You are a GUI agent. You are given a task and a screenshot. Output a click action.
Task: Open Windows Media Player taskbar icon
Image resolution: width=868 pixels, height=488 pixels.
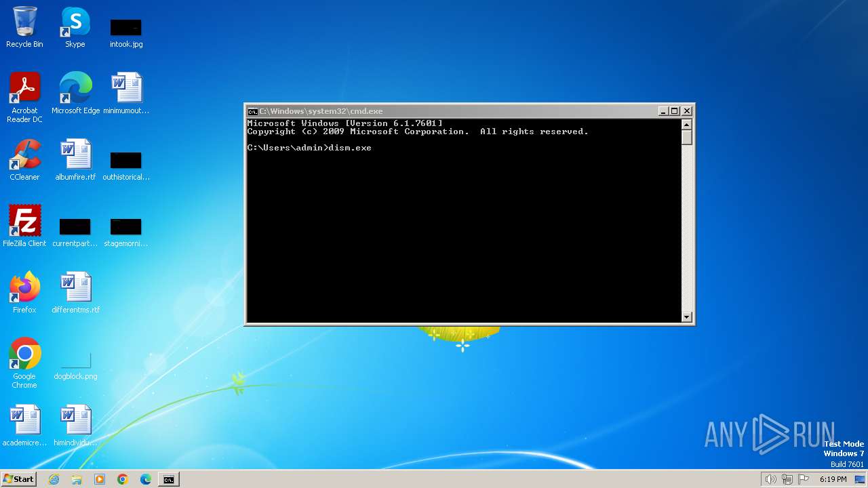pos(100,479)
